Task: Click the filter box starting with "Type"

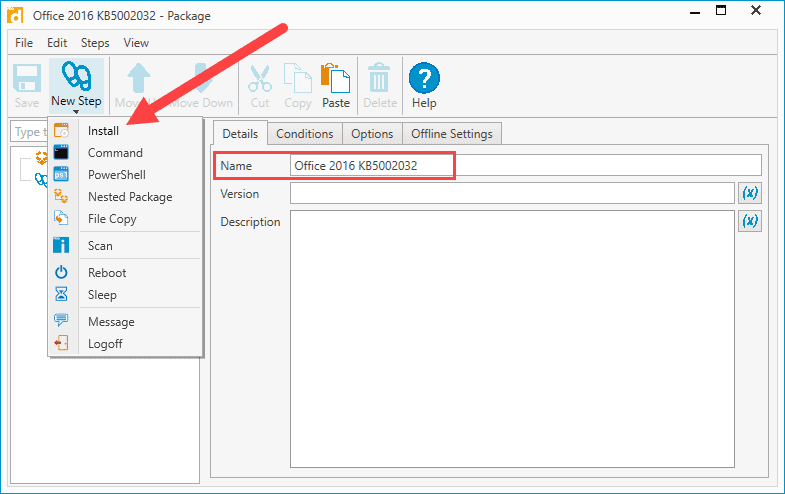Action: (x=30, y=132)
